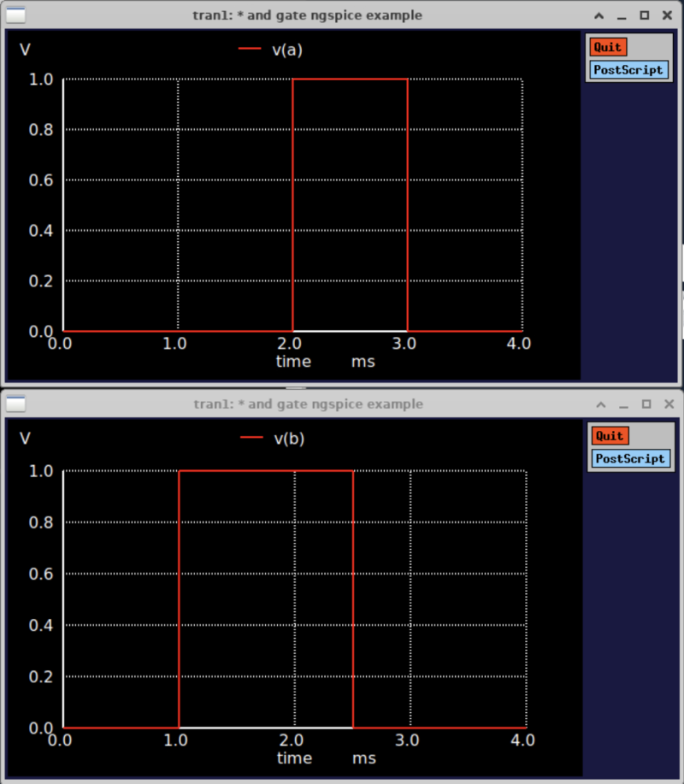This screenshot has height=784, width=684.
Task: Click the Quit button on the v(b) plot window
Action: pyautogui.click(x=610, y=436)
